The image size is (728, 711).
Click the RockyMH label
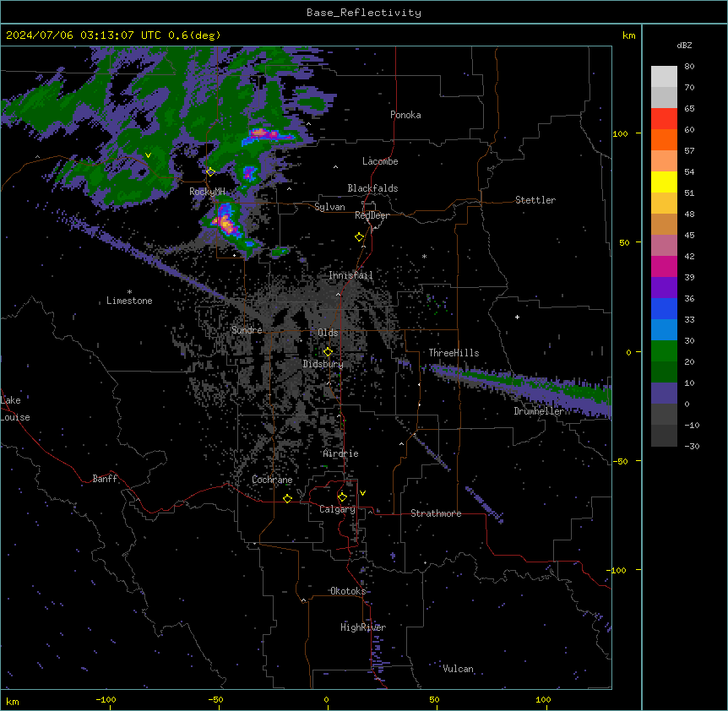pyautogui.click(x=207, y=192)
